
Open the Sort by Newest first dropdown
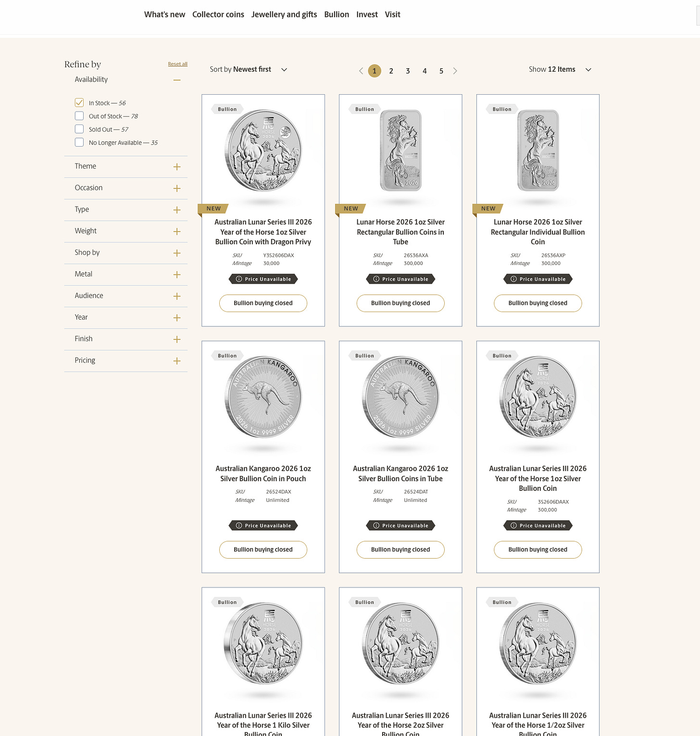(x=248, y=69)
